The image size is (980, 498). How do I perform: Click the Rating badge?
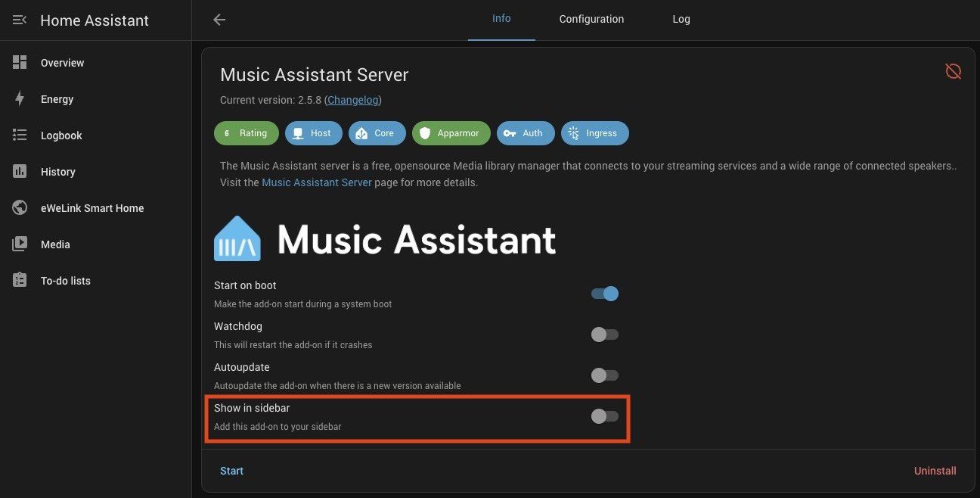[247, 133]
